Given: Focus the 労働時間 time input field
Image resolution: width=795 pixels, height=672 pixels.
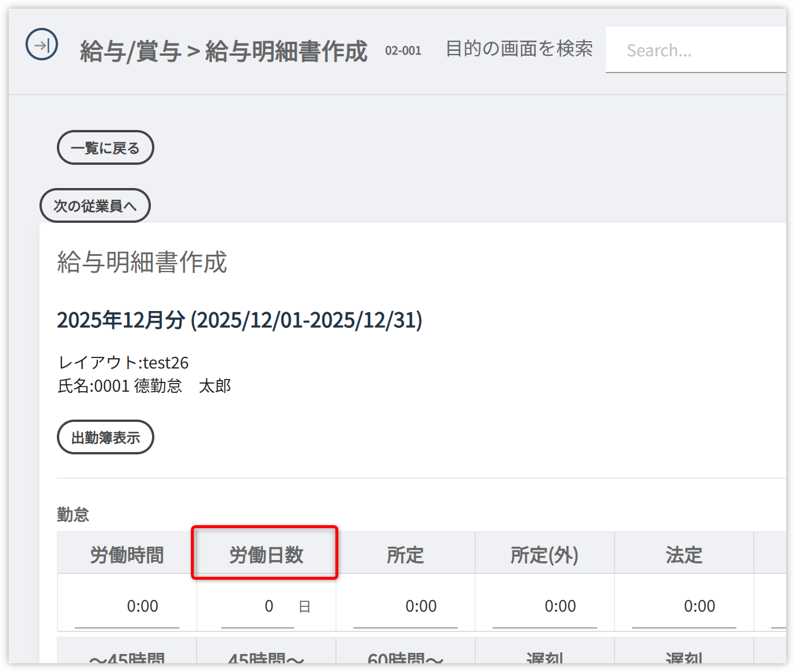Looking at the screenshot, I should coord(127,606).
